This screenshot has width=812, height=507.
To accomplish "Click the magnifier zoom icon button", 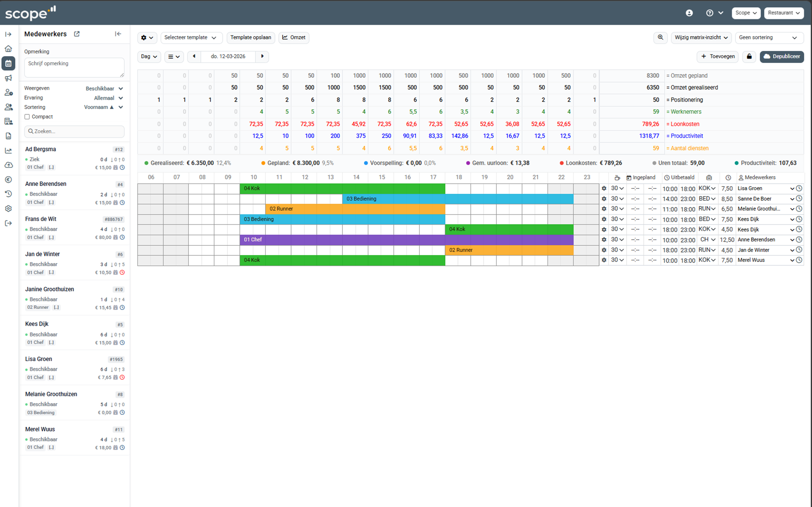I will 660,37.
